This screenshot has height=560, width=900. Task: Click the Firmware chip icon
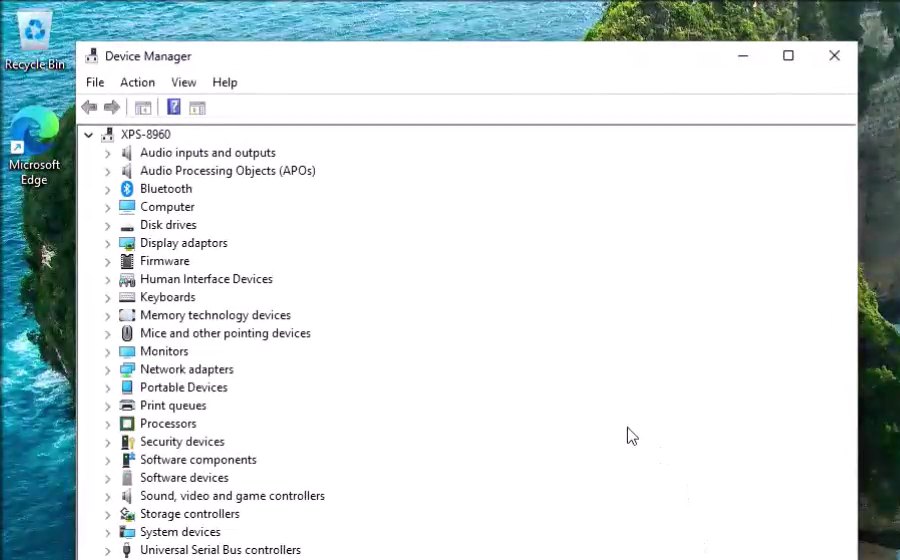point(127,261)
